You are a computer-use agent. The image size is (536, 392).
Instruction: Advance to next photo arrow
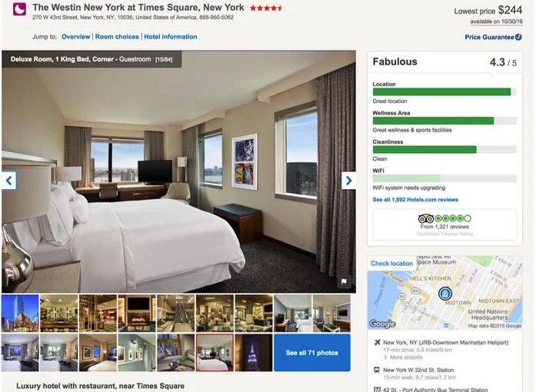[x=348, y=181]
